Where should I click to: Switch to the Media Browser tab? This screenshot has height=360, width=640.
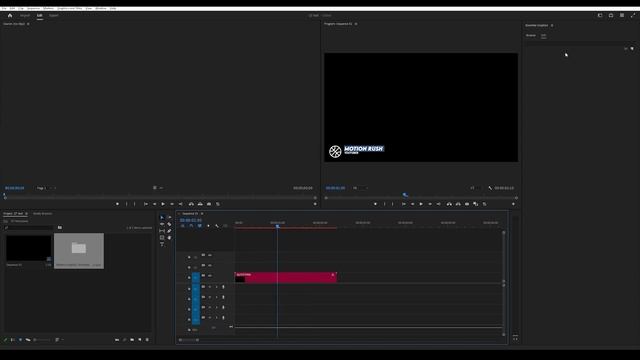click(x=42, y=213)
